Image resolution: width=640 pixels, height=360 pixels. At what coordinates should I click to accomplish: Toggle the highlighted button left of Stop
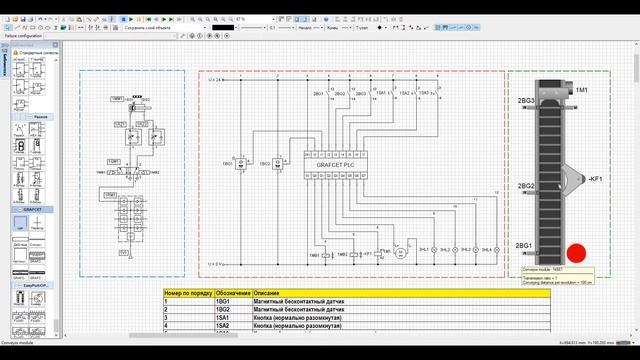click(112, 19)
